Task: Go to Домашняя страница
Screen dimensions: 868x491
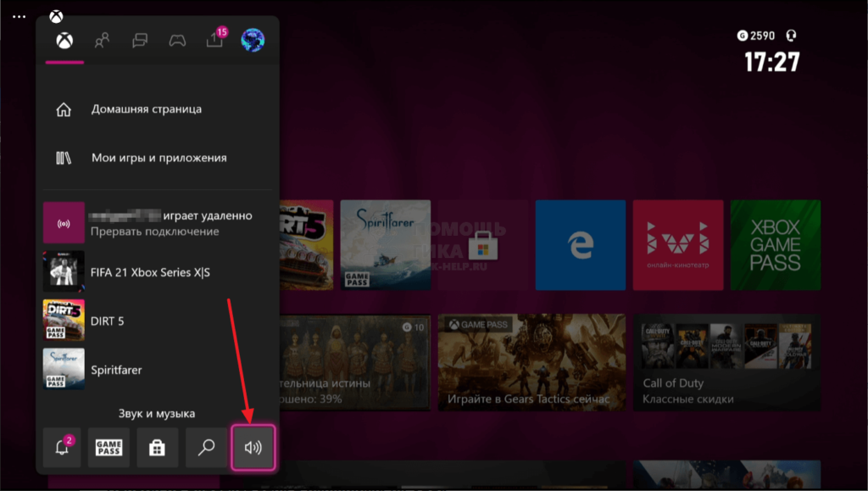Action: pyautogui.click(x=146, y=109)
